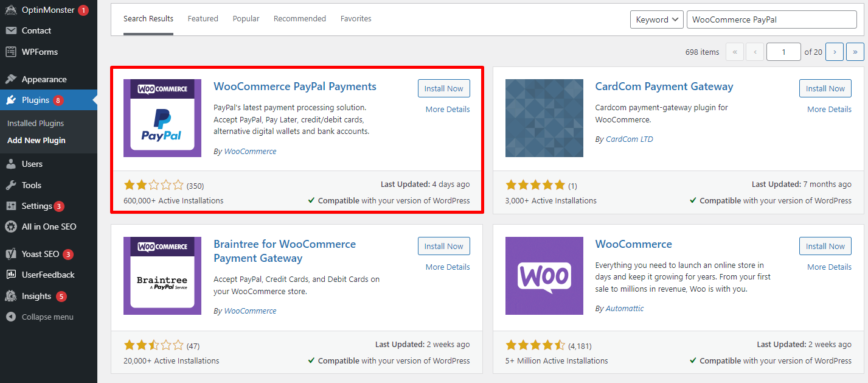This screenshot has width=868, height=383.
Task: Click the OptinMonster notification badge
Action: [x=83, y=10]
